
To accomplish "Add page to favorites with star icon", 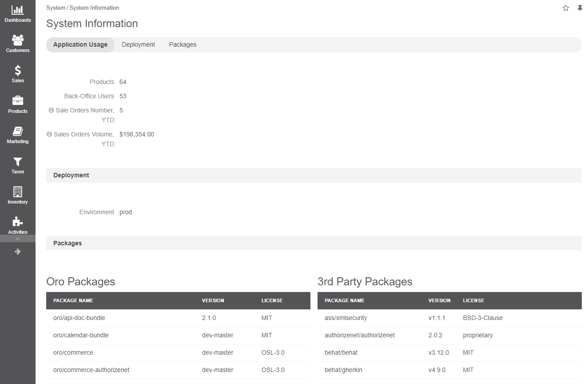I will (566, 8).
